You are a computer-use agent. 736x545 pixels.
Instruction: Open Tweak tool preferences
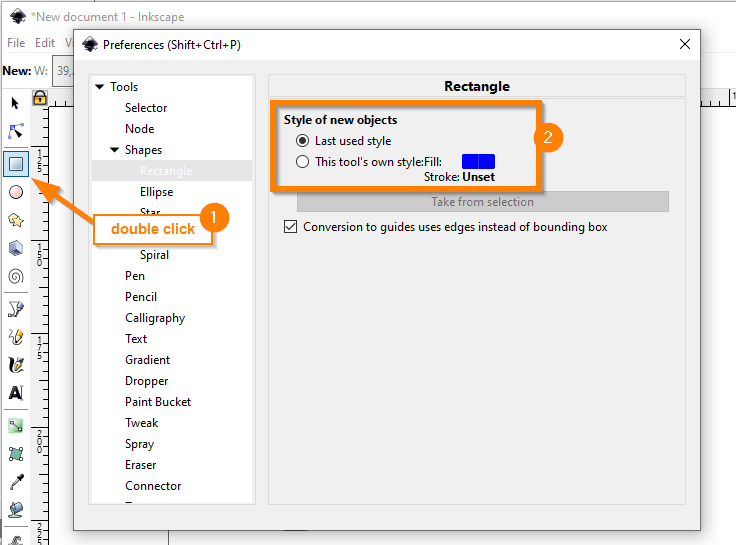click(x=141, y=423)
